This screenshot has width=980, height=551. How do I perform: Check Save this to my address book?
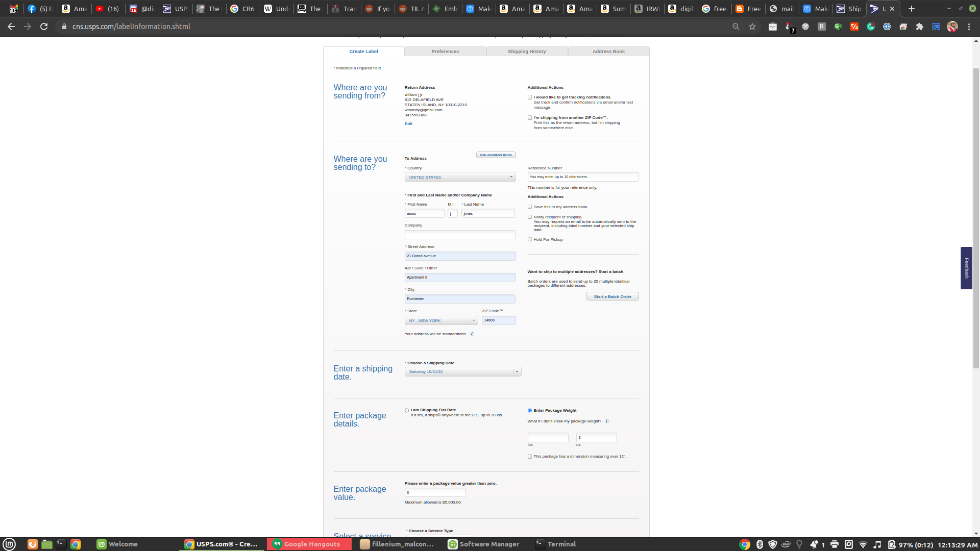(530, 207)
